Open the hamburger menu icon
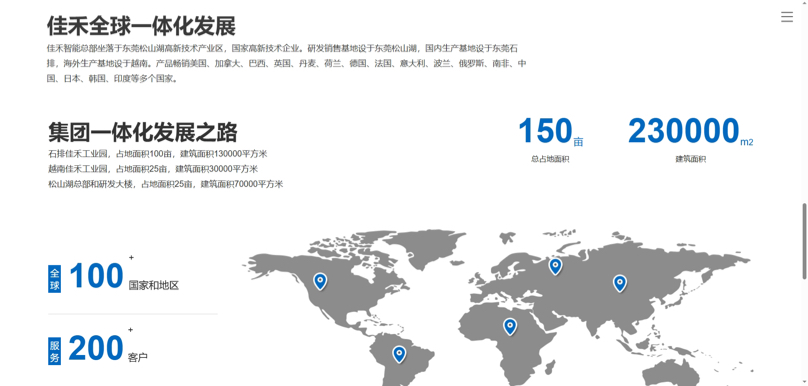This screenshot has width=808, height=386. [786, 16]
